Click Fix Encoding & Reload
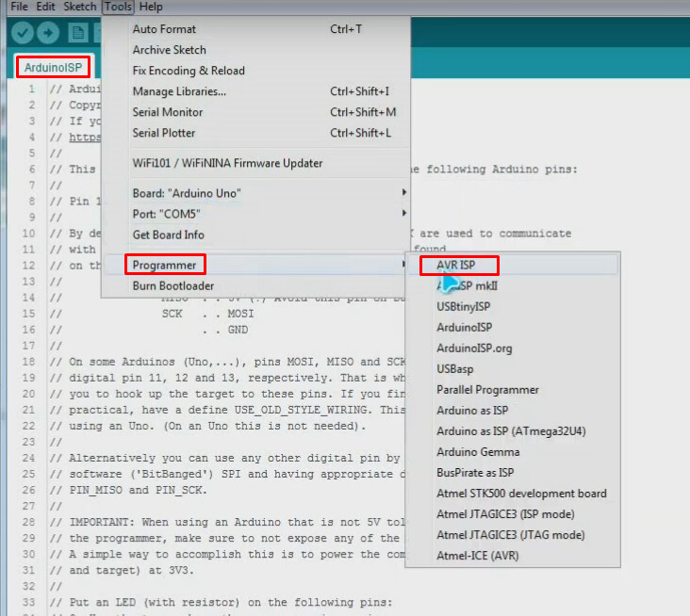Viewport: 690px width, 616px height. [255, 71]
